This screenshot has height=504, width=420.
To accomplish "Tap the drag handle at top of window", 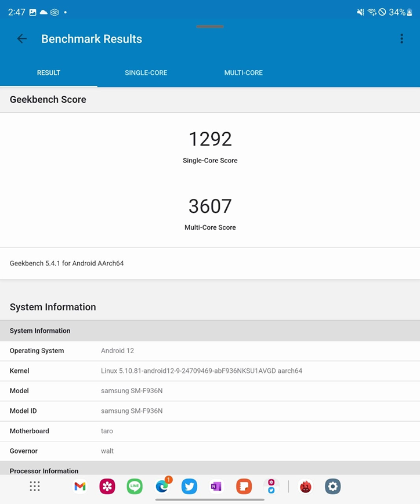I will [x=210, y=26].
